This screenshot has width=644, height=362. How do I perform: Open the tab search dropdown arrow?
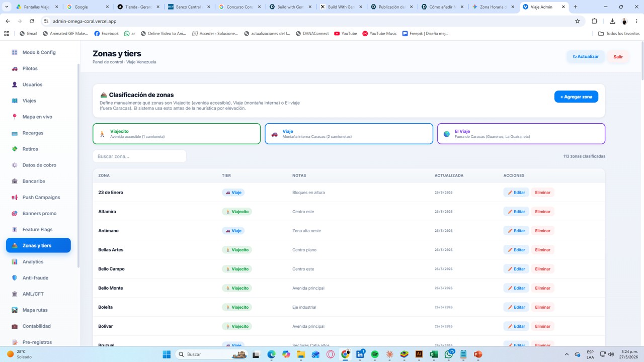[x=7, y=7]
